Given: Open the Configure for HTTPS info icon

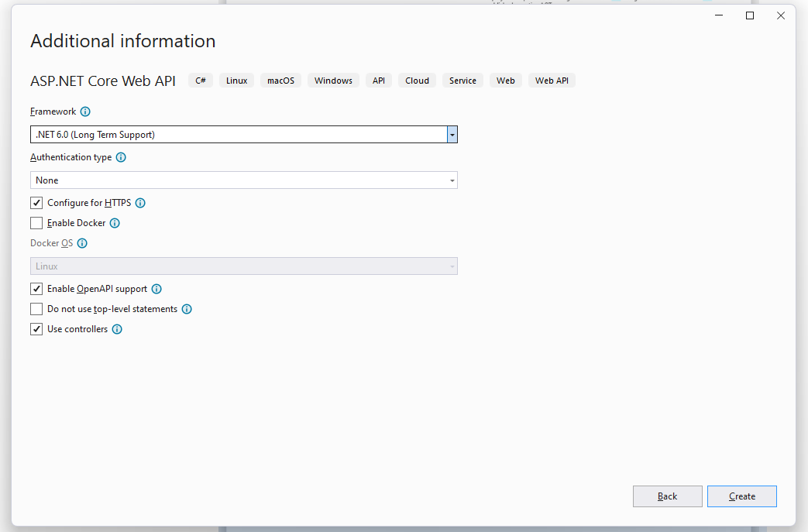Looking at the screenshot, I should (140, 202).
